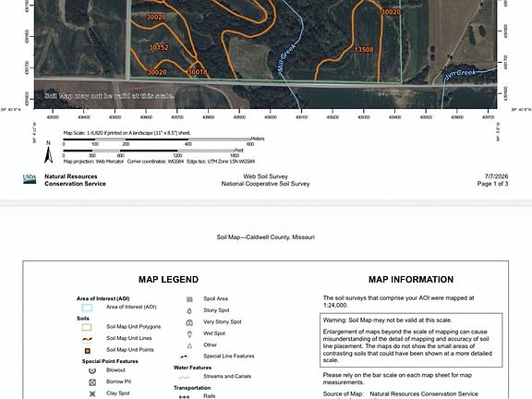Click the Soils legend heading

(x=83, y=319)
